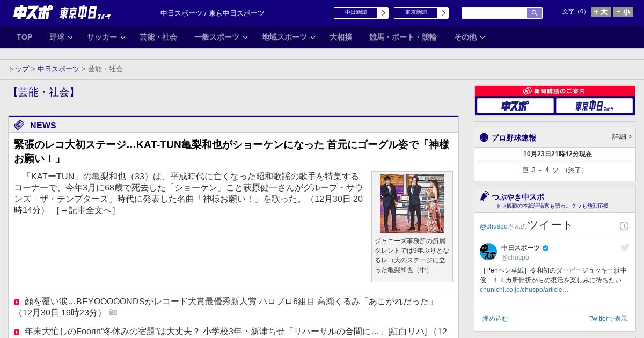Click the camera icon after BEYOOOOONDS article
This screenshot has width=644, height=338.
tap(113, 312)
